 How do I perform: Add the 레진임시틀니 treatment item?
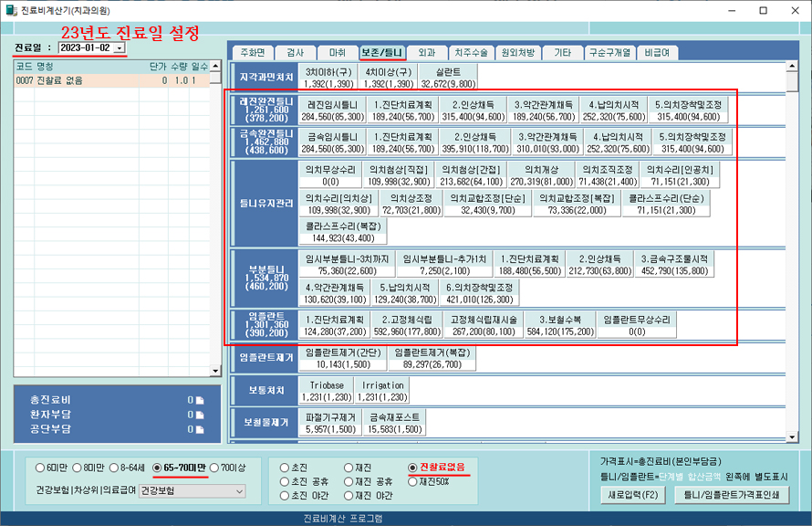point(333,110)
